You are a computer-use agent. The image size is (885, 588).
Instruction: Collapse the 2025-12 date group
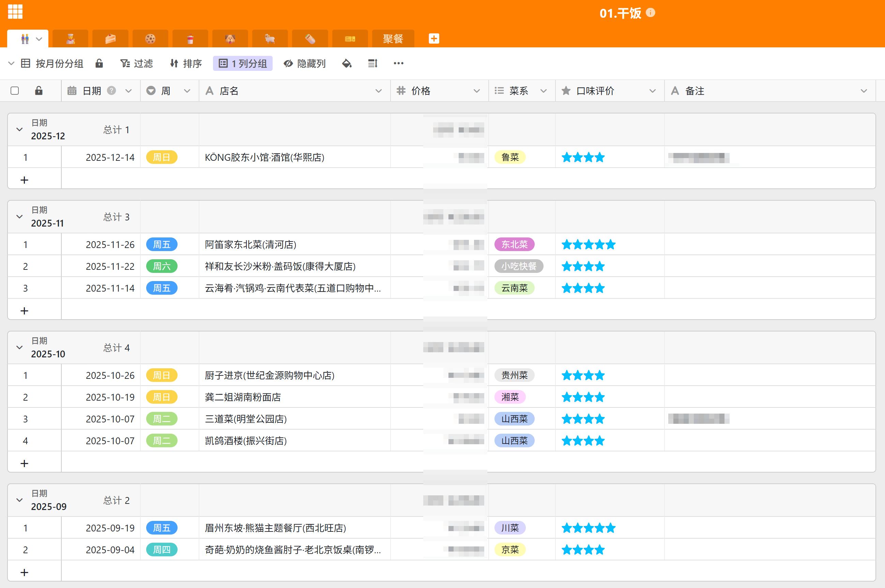pyautogui.click(x=19, y=130)
